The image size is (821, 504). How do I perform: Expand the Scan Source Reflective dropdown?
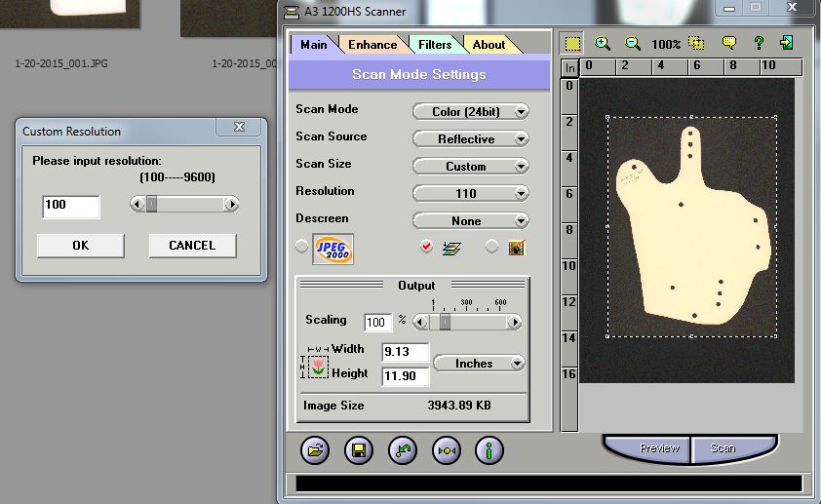(x=471, y=139)
